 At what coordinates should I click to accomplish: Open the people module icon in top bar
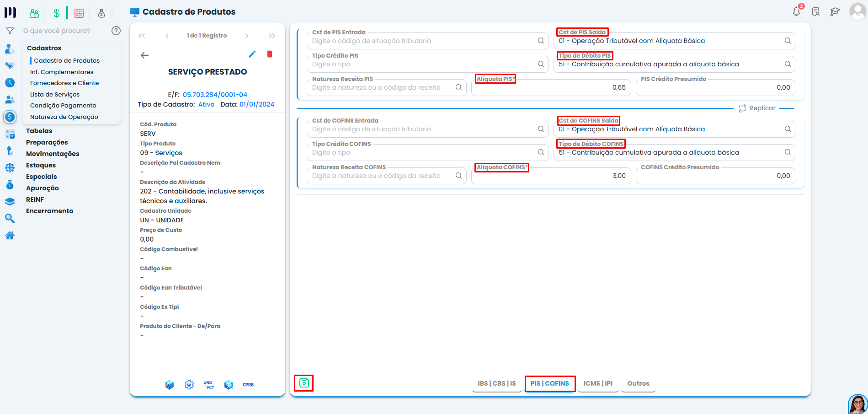(34, 13)
